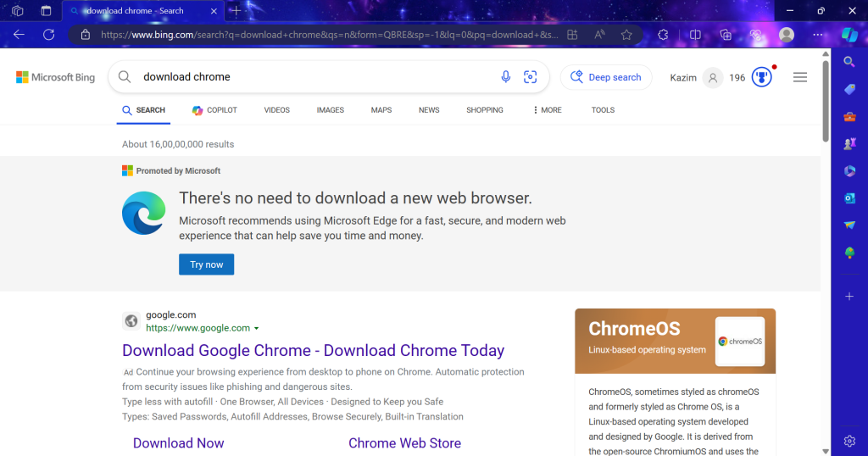Click the download chrome search box

315,77
